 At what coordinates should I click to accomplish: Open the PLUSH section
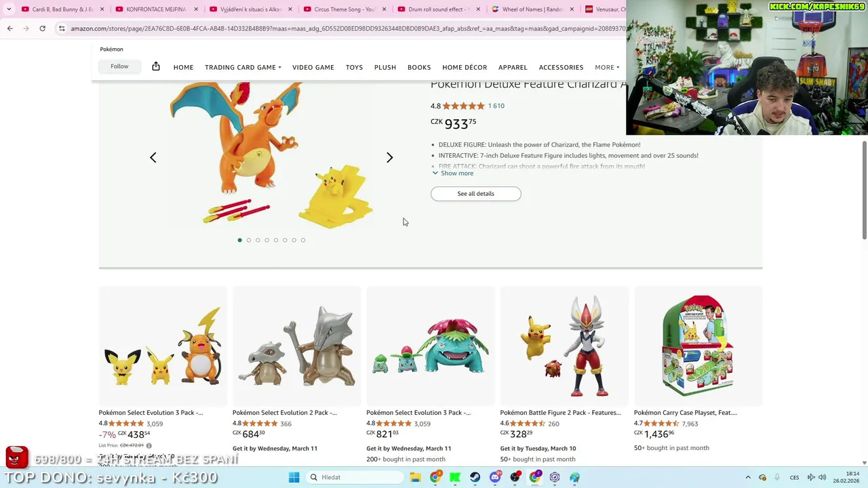point(385,67)
